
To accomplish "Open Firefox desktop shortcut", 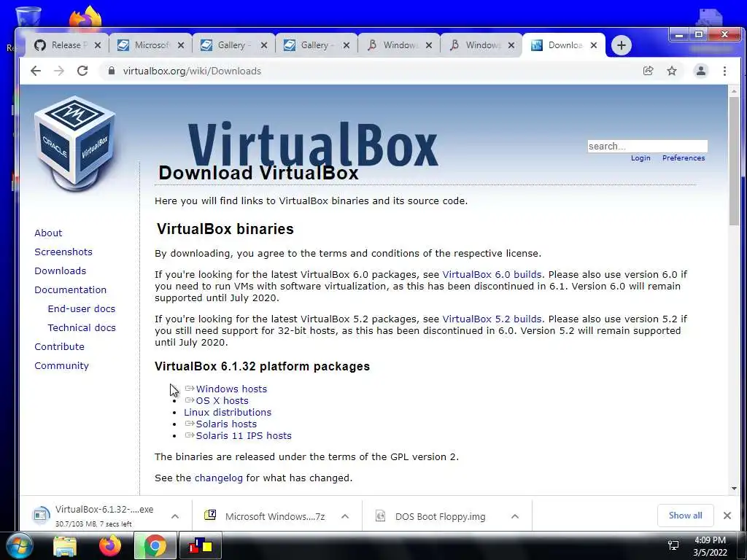I will tap(85, 17).
